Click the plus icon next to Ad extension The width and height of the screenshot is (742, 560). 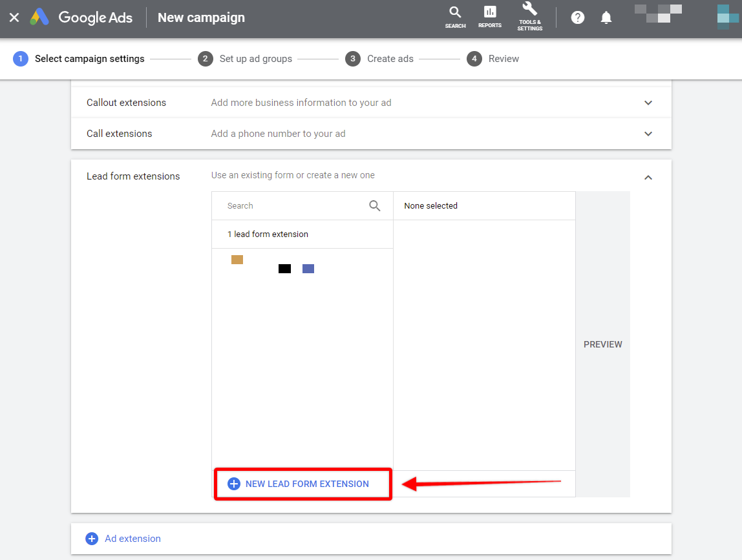point(91,538)
